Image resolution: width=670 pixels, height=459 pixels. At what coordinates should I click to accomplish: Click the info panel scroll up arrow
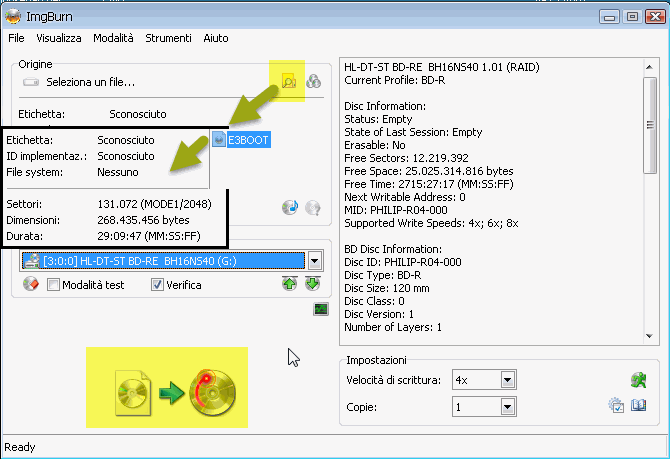649,67
